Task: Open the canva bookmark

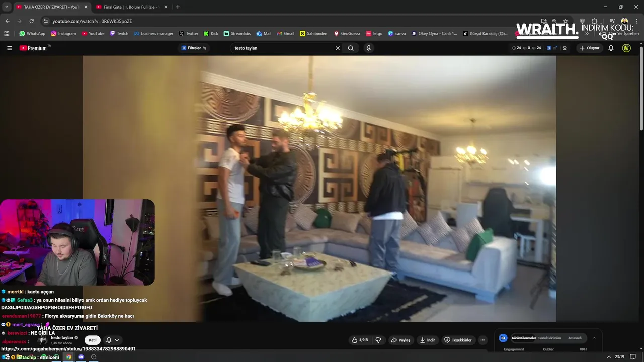Action: point(397,34)
